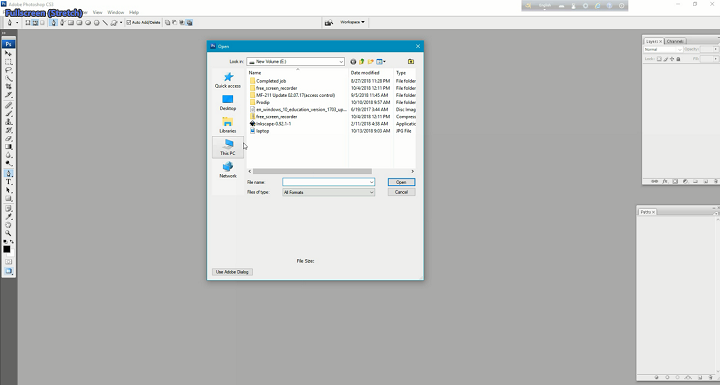Viewport: 720px width, 385px height.
Task: Switch to the Channels tab
Action: click(675, 41)
